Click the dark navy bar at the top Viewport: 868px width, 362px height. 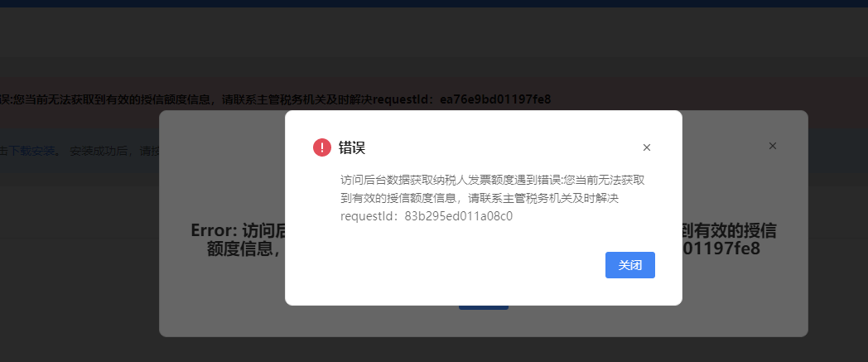click(434, 3)
